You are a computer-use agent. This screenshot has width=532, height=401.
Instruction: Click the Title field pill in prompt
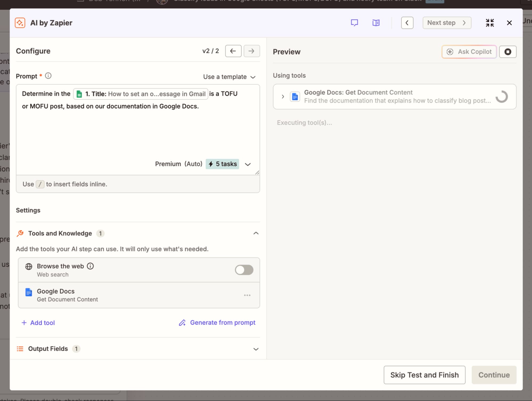click(141, 94)
